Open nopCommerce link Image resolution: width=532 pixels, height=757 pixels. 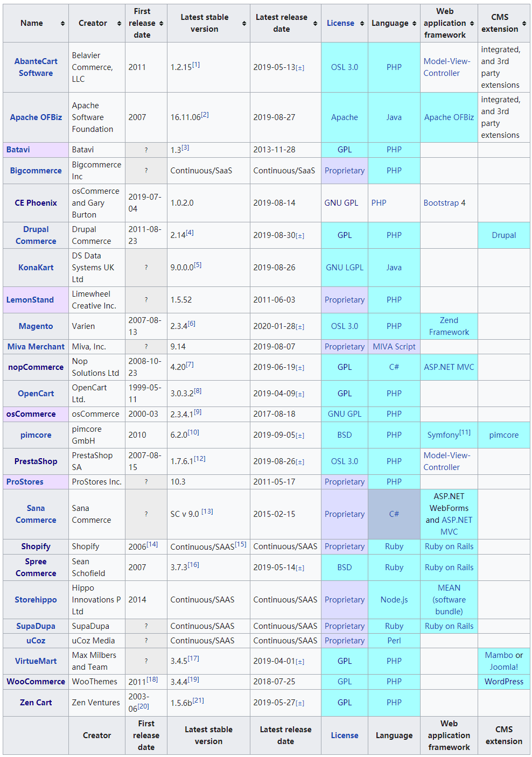coord(36,367)
